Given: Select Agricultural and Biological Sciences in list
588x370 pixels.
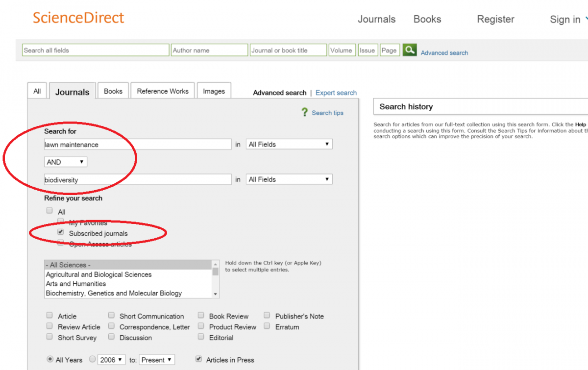Looking at the screenshot, I should [98, 274].
